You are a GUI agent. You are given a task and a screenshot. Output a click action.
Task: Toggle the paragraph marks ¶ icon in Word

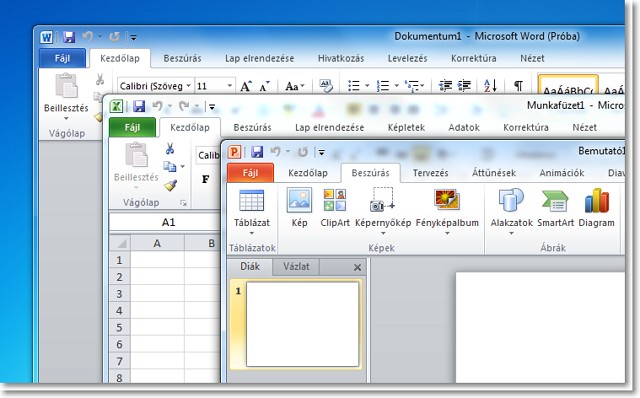pos(518,86)
